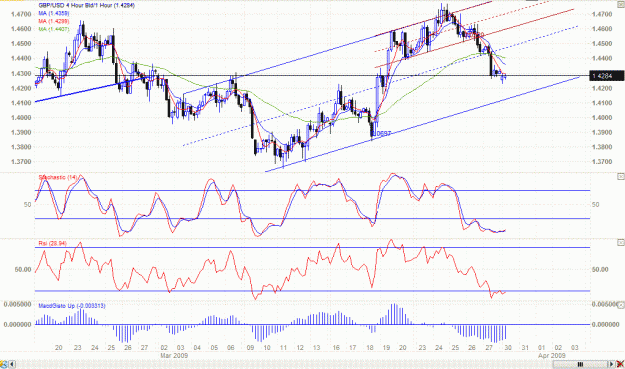
Task: Click the scrollbar left arrow button
Action: (12, 364)
